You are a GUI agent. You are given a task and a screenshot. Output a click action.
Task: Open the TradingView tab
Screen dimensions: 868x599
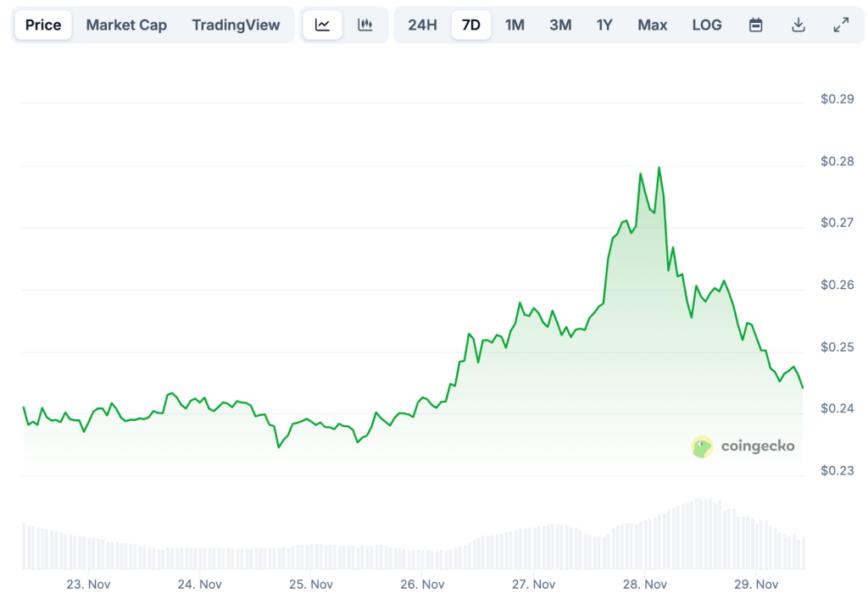(236, 25)
